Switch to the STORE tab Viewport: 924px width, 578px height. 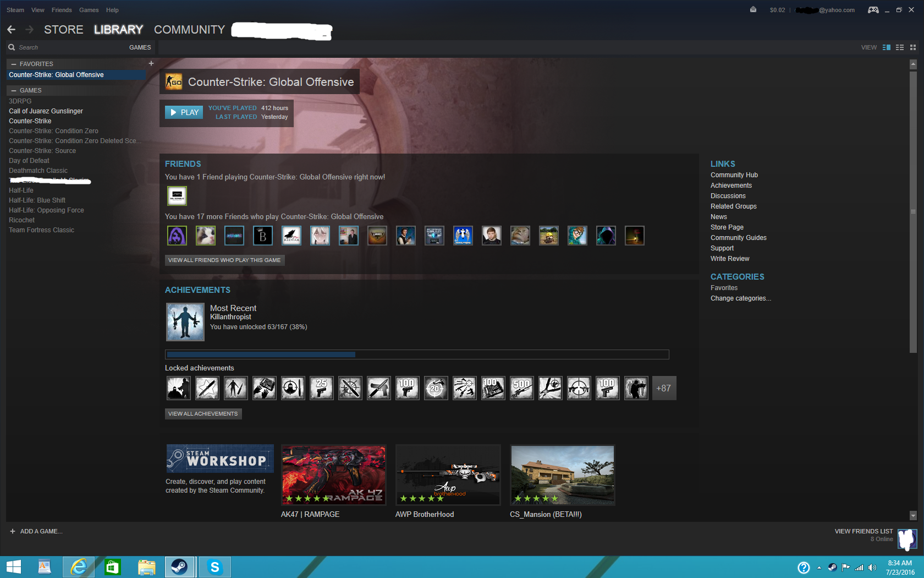pos(64,30)
